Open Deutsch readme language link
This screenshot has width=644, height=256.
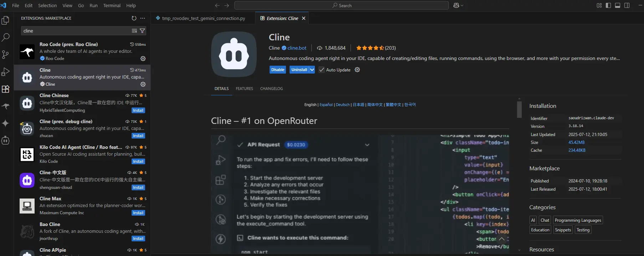(343, 105)
